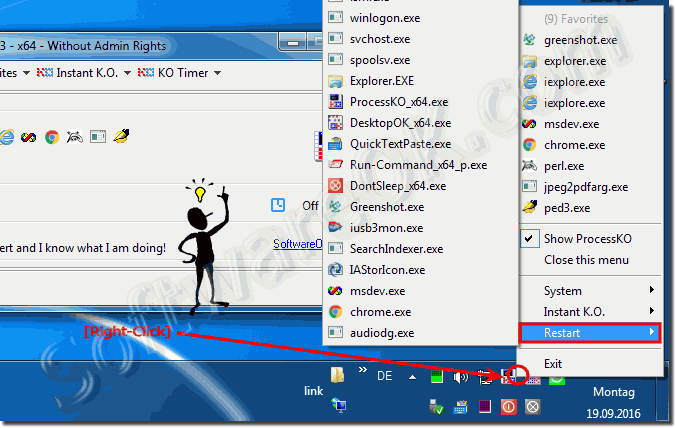Click the jpeg2pdfarg.exe favorite icon
The width and height of the screenshot is (676, 428).
(x=530, y=187)
